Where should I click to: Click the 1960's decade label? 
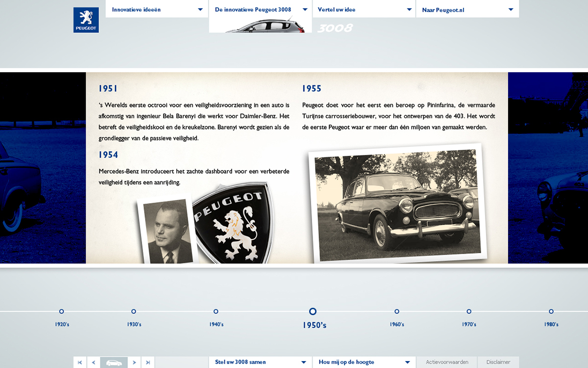[397, 324]
